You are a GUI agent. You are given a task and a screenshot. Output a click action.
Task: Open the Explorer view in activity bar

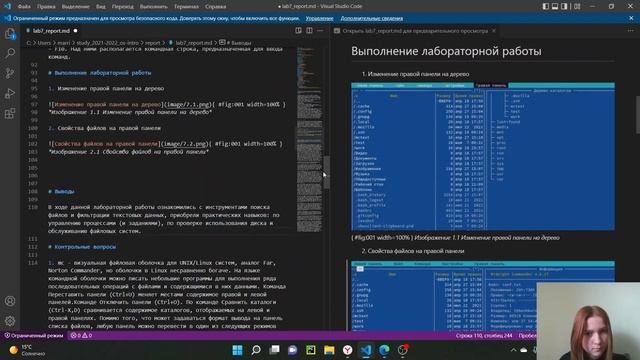point(10,33)
